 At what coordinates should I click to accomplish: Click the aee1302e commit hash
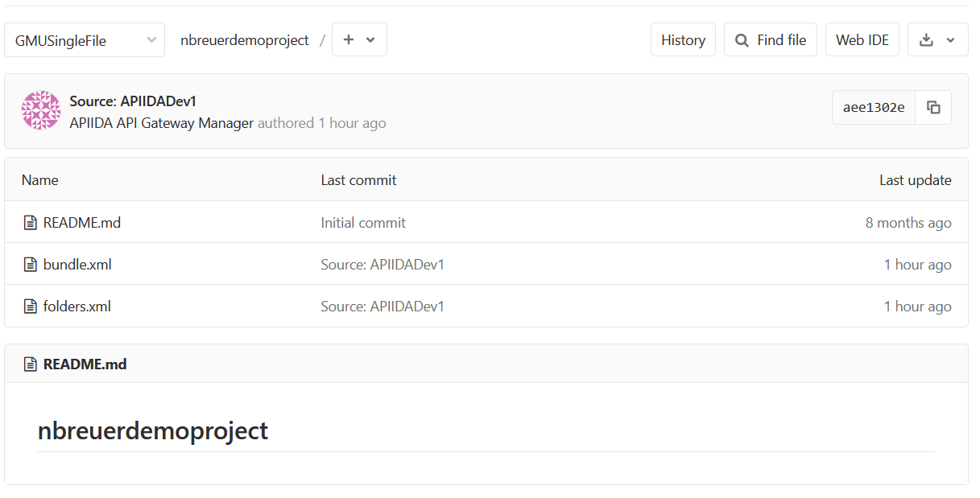[x=873, y=107]
